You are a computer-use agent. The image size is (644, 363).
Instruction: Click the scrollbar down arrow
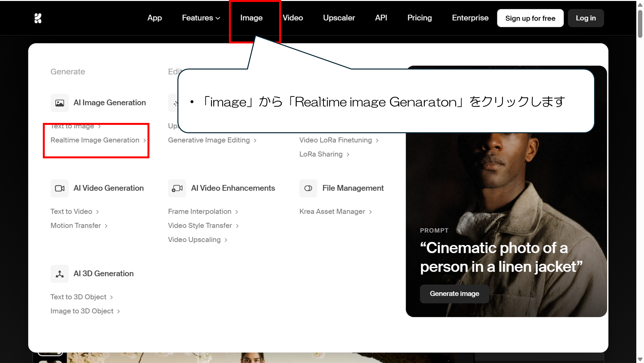tap(640, 359)
